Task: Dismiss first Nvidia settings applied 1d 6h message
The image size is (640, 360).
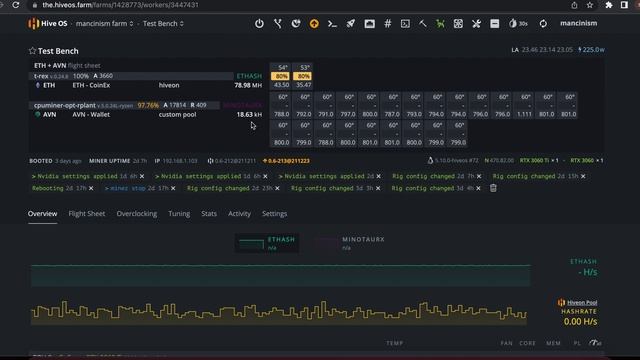Action: [x=142, y=176]
